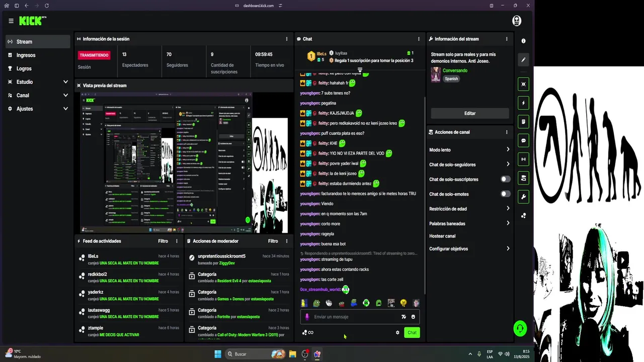Viewport: 644px width, 362px height.
Task: Open Ingresos in the sidebar
Action: tap(38, 55)
